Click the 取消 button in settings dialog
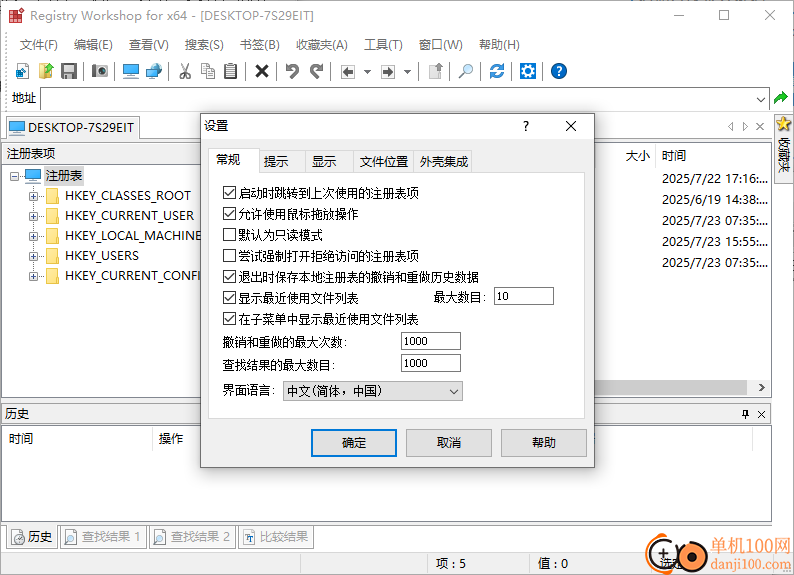The height and width of the screenshot is (575, 794). click(449, 443)
